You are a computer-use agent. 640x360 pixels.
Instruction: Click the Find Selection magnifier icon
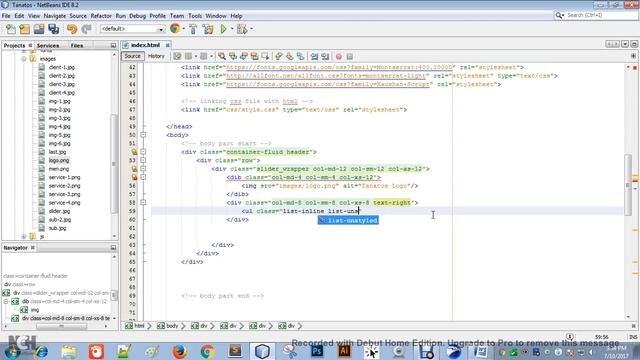222,56
